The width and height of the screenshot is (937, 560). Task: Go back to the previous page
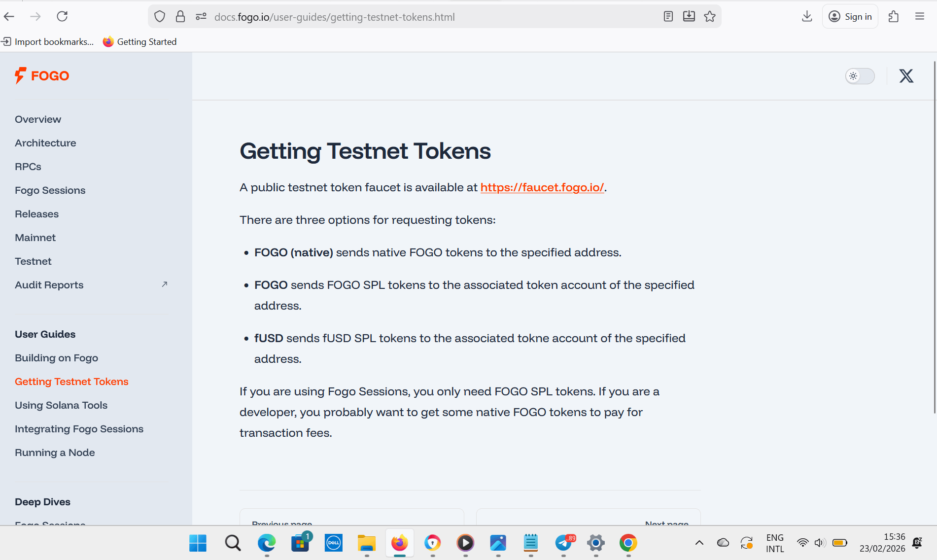pyautogui.click(x=9, y=17)
